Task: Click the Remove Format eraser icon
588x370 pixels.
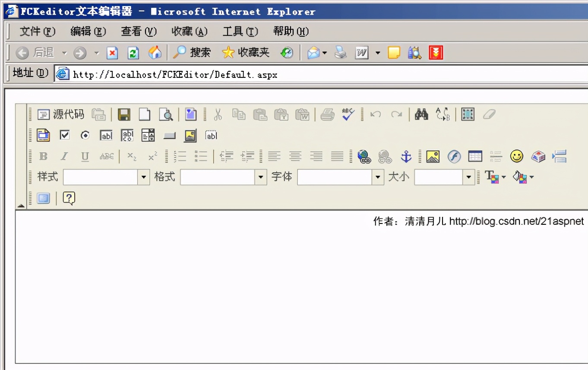Action: point(489,115)
